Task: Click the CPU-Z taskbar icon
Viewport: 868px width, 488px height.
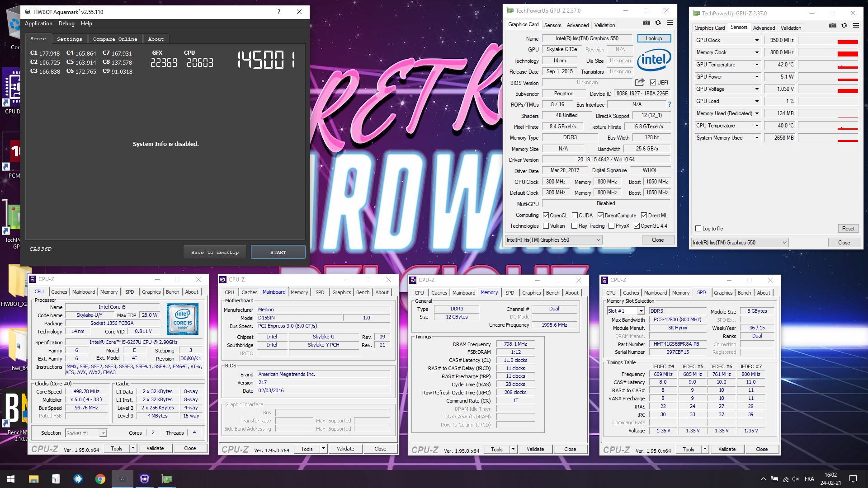Action: tap(145, 479)
